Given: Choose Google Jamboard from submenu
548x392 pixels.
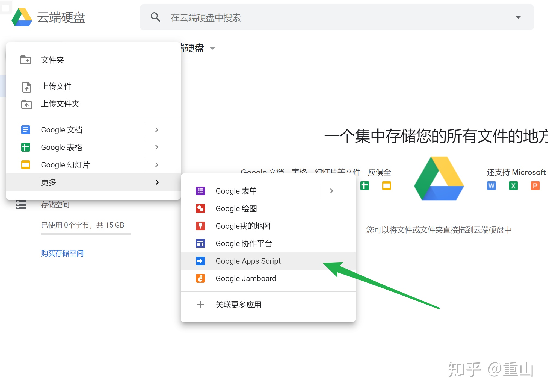Looking at the screenshot, I should 246,278.
